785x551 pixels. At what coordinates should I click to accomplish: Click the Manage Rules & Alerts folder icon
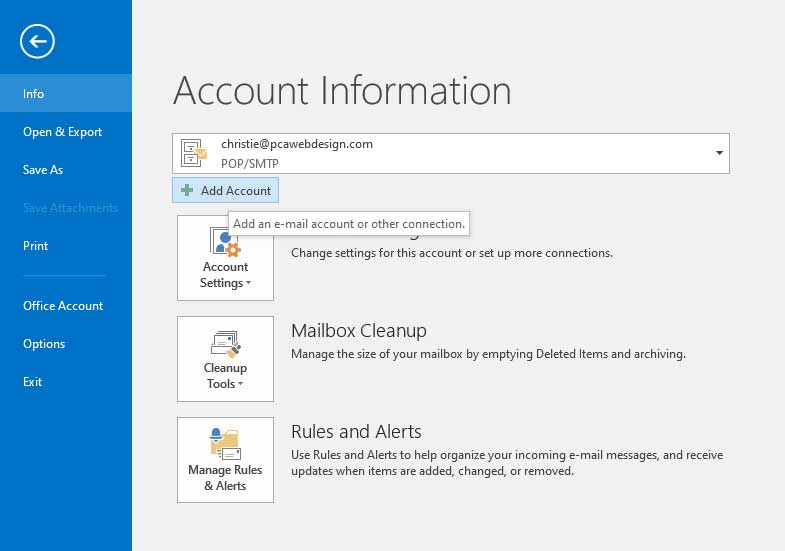point(225,443)
